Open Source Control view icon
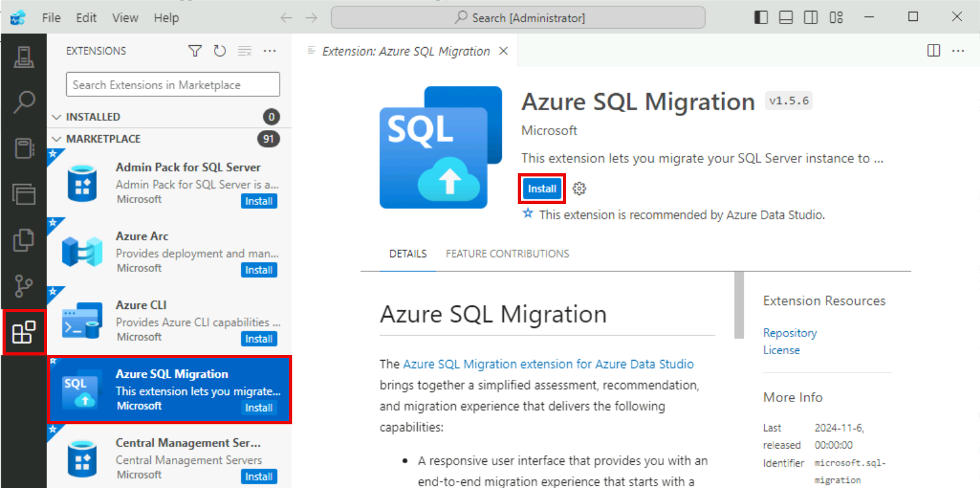The image size is (980, 488). pyautogui.click(x=24, y=286)
